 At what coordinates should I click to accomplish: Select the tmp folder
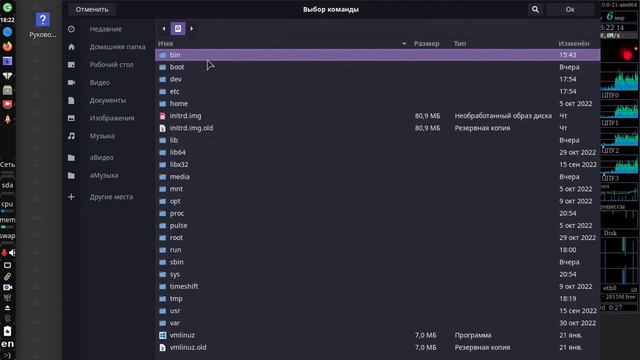coord(378,299)
